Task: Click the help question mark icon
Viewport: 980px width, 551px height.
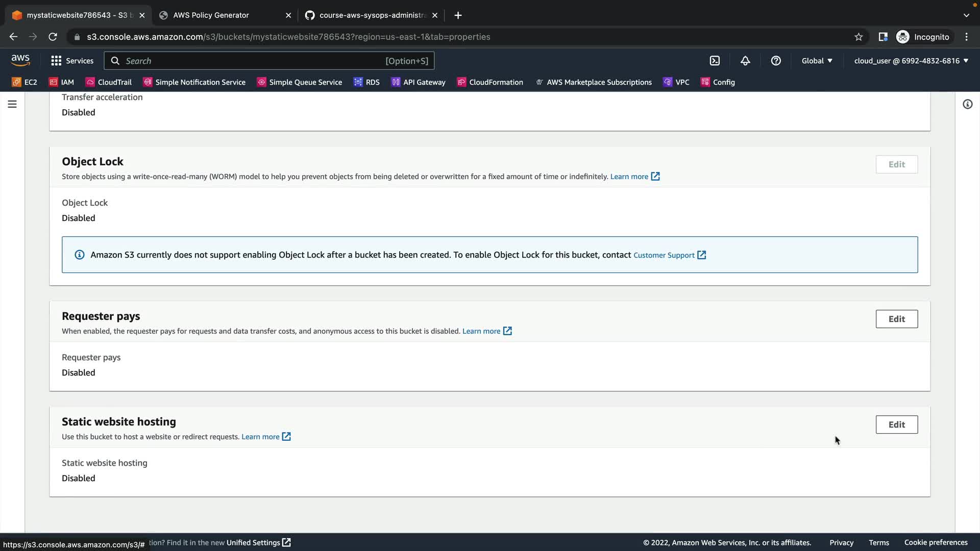Action: (776, 61)
